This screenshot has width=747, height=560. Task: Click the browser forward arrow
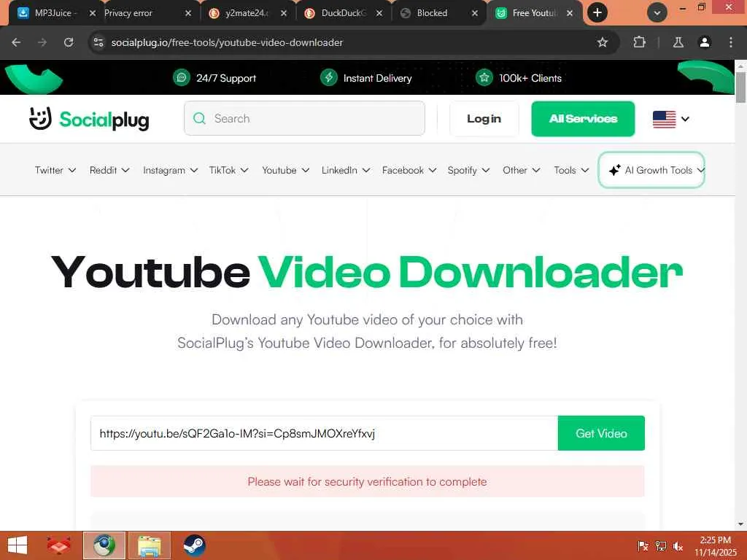[x=42, y=42]
